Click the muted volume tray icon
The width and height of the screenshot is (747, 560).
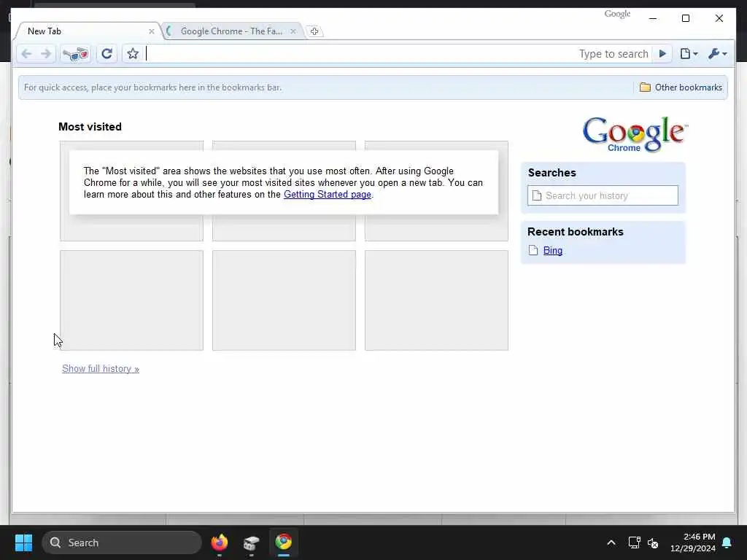(653, 542)
